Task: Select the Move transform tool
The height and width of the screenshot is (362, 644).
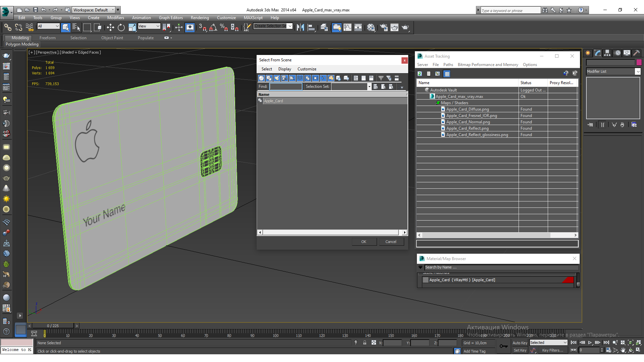Action: (x=110, y=27)
